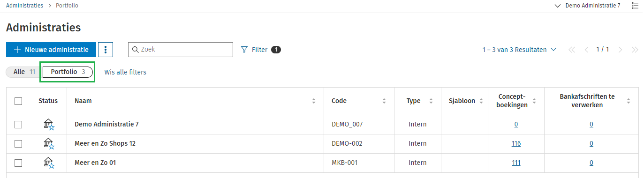Screen dimensions: 644x178
Task: Select the Portfolio 3 tab
Action: 68,72
